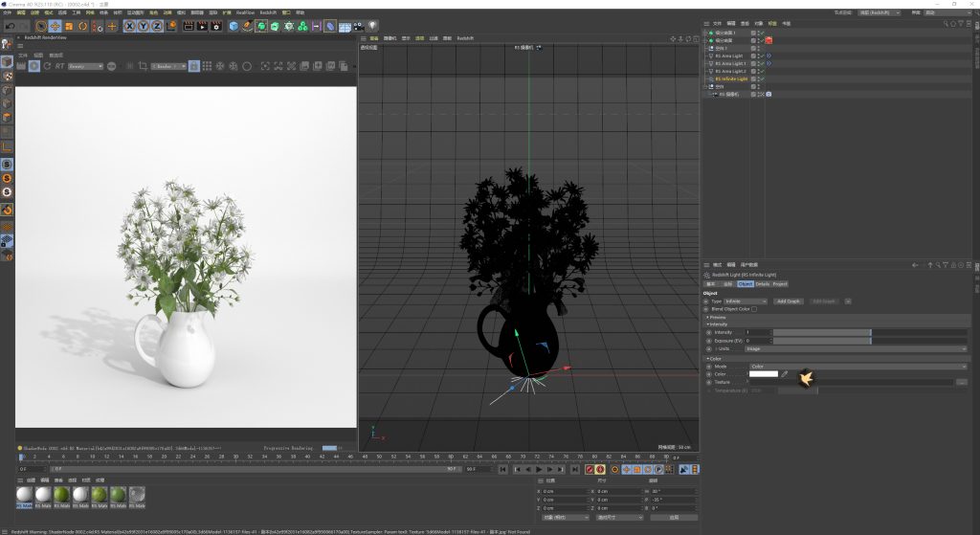Open the Redshift menu in viewport header
The width and height of the screenshot is (980, 535).
[465, 38]
